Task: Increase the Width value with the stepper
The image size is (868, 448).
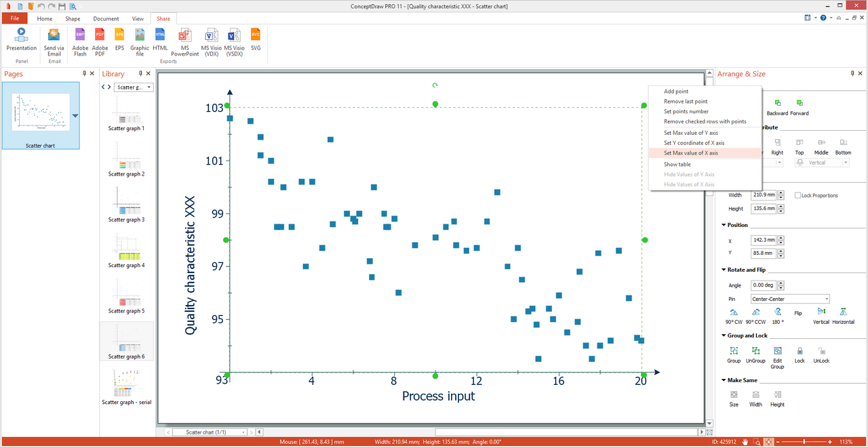Action: pyautogui.click(x=781, y=193)
